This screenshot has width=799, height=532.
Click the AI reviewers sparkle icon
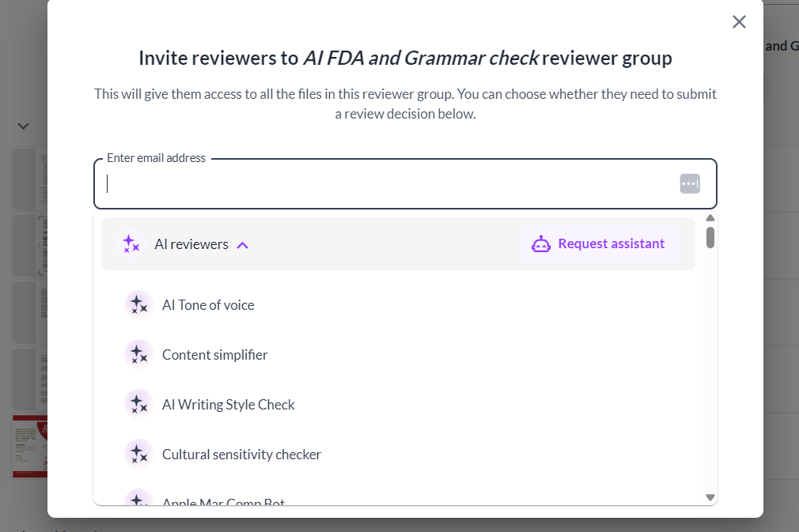[131, 243]
